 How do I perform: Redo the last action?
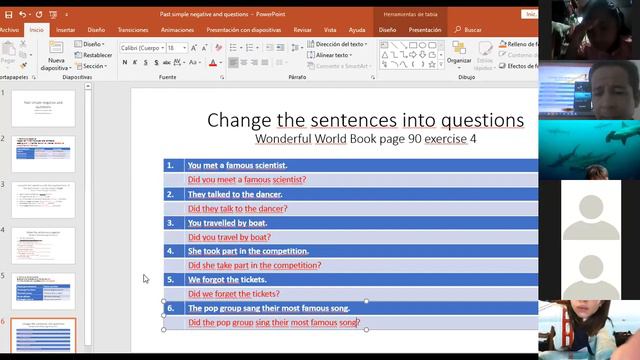click(39, 15)
